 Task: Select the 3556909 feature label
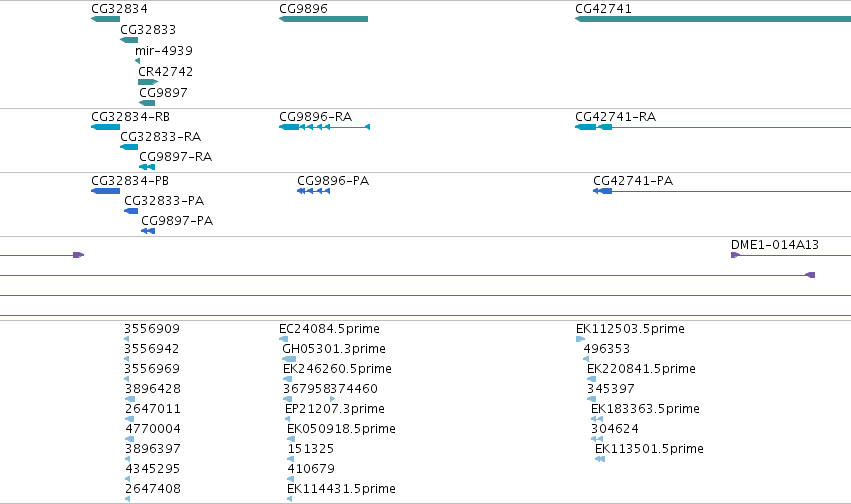[152, 329]
